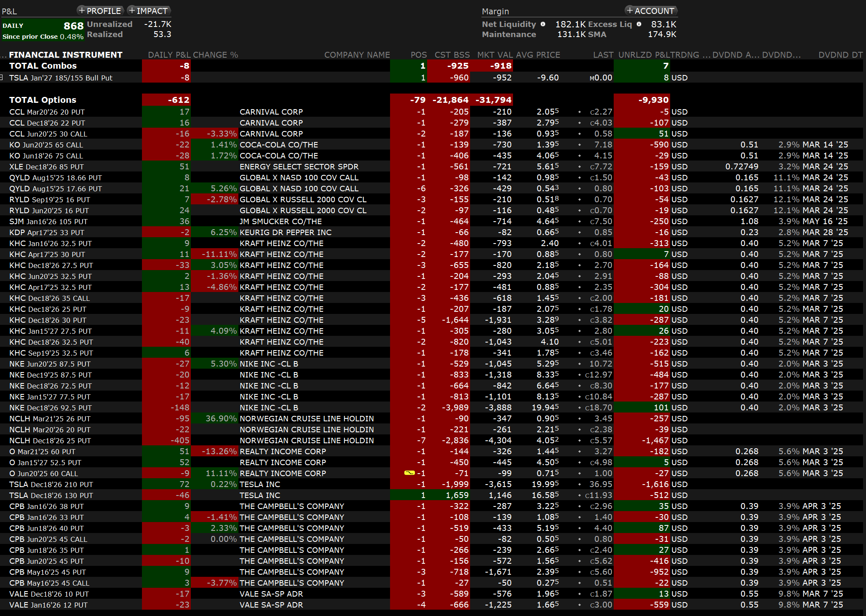The height and width of the screenshot is (616, 866).
Task: Select the Margin section label
Action: point(495,11)
